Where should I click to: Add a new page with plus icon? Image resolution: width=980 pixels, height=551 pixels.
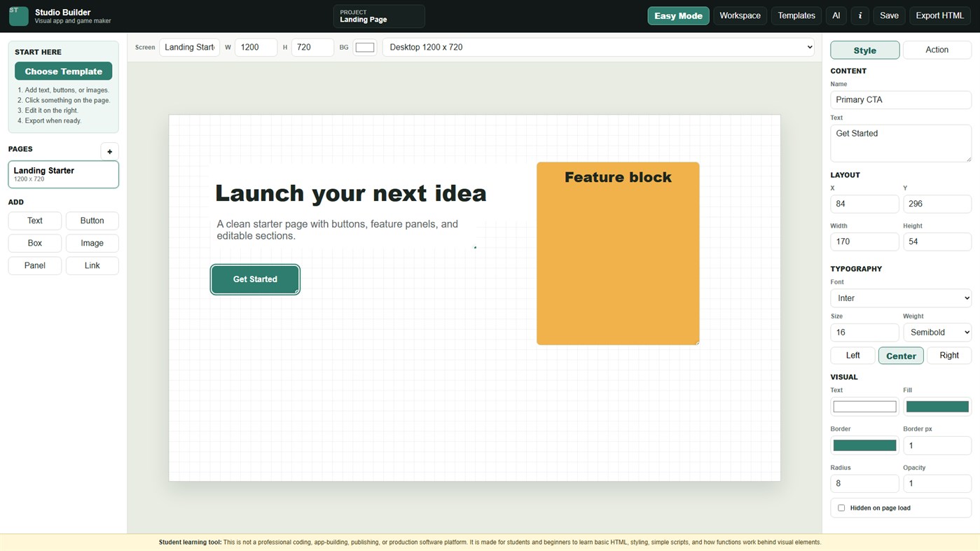point(109,151)
